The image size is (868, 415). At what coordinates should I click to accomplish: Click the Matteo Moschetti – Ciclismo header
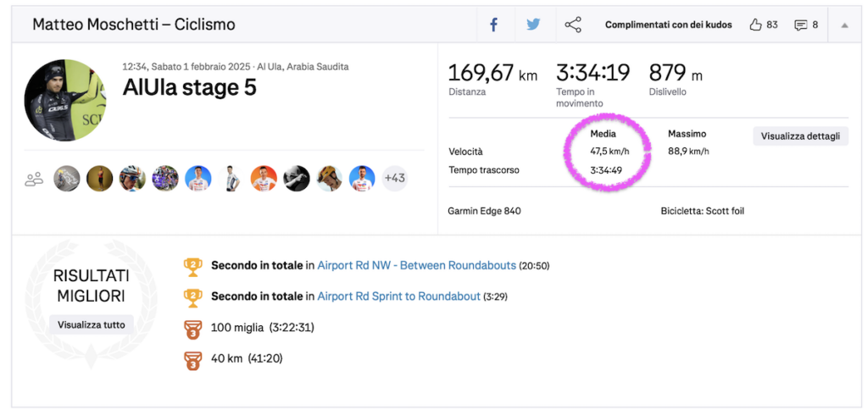[134, 25]
